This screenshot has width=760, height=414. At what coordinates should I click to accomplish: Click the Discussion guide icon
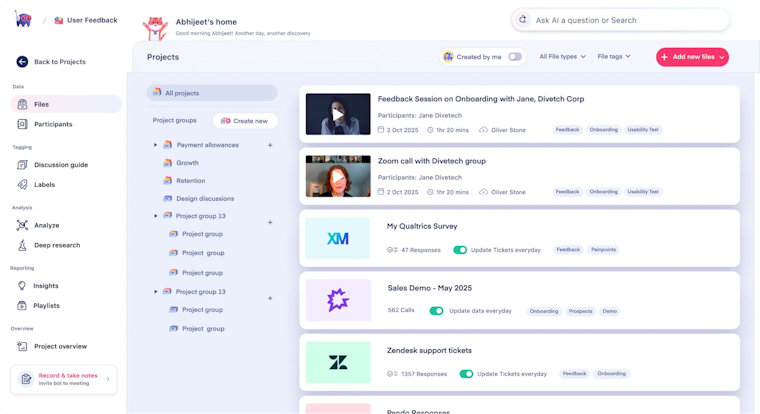click(22, 165)
